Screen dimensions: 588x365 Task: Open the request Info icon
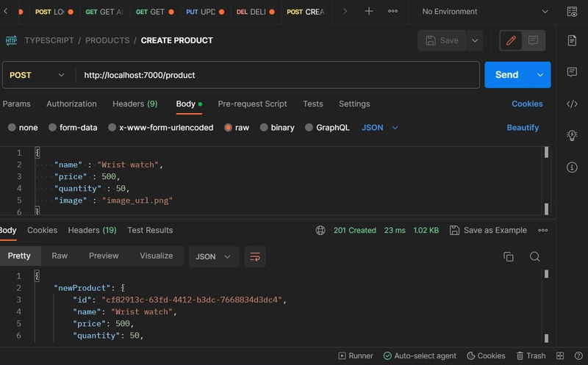click(x=572, y=167)
